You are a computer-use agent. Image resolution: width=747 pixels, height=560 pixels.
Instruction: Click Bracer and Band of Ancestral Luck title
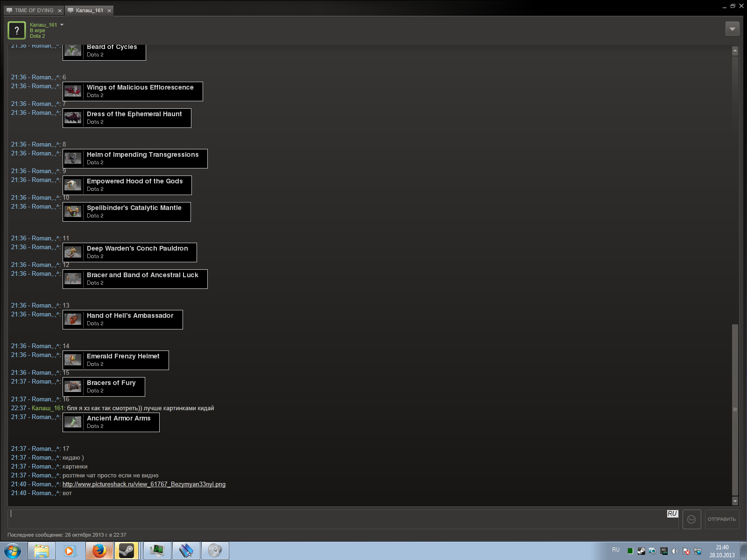(x=142, y=275)
